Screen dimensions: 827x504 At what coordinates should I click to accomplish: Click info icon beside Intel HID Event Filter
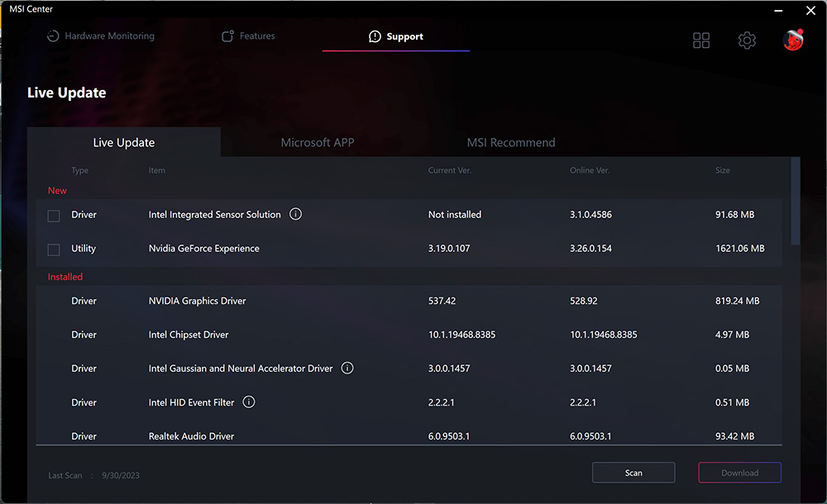coord(249,402)
